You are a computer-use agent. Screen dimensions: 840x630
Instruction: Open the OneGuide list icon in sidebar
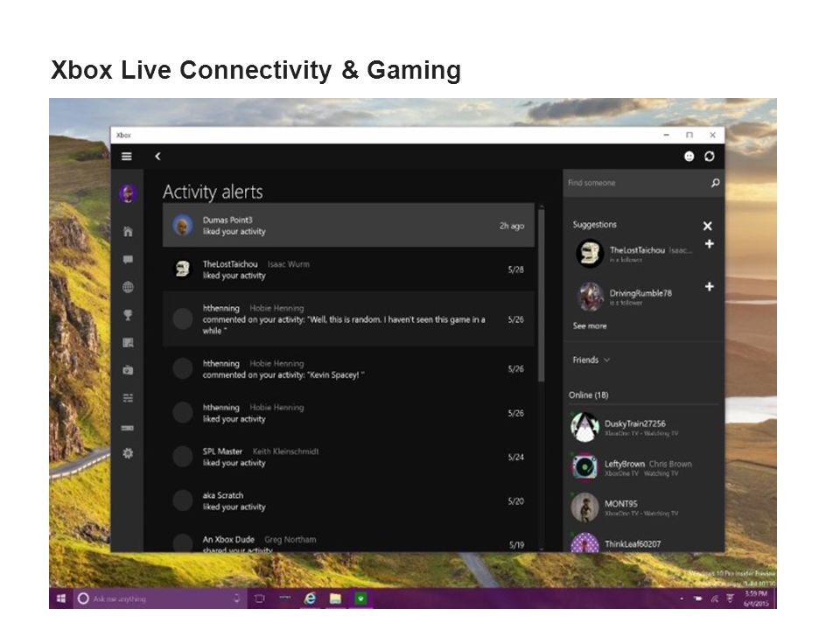(x=128, y=398)
